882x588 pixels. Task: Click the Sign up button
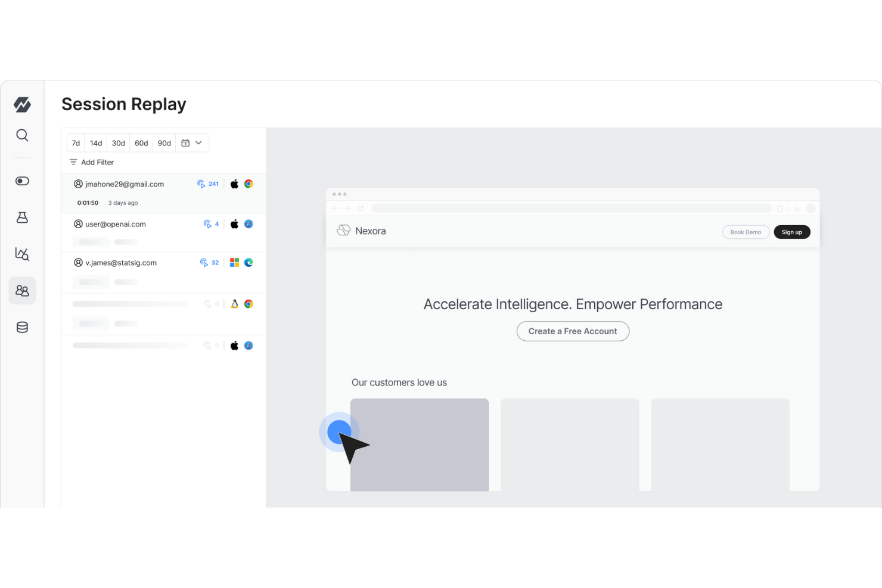(x=791, y=232)
